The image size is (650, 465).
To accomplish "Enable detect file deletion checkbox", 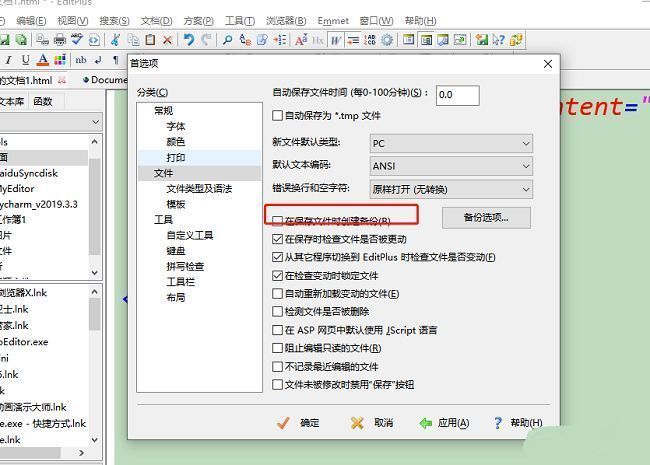I will click(277, 311).
